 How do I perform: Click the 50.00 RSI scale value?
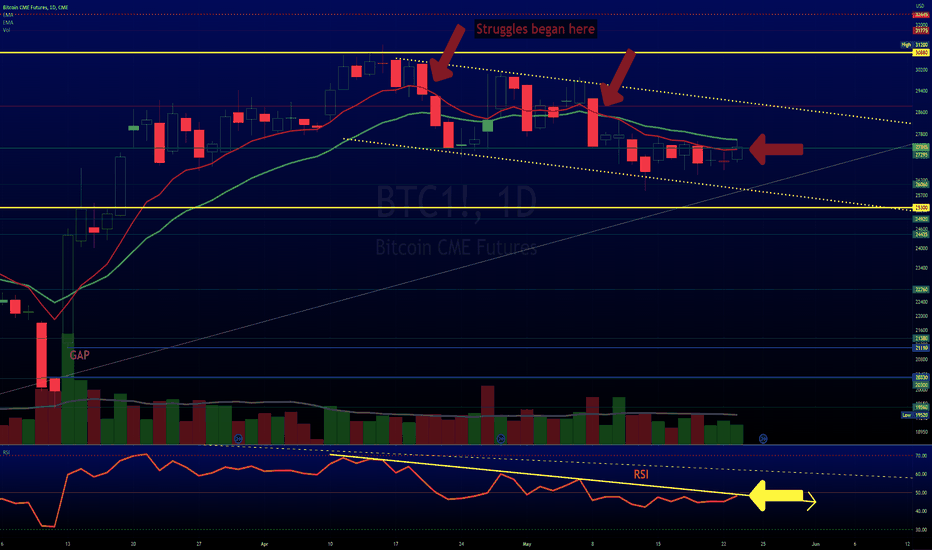tap(921, 493)
